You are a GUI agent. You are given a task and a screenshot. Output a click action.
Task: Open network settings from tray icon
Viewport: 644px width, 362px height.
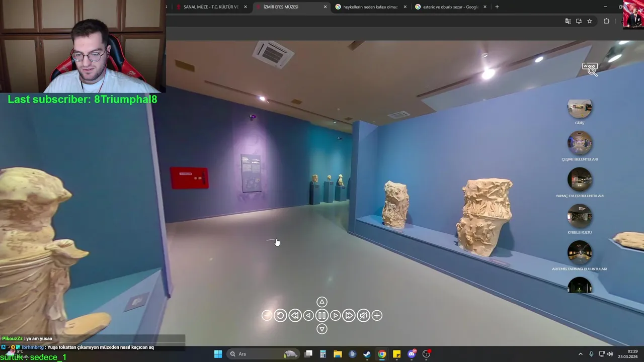[602, 354]
